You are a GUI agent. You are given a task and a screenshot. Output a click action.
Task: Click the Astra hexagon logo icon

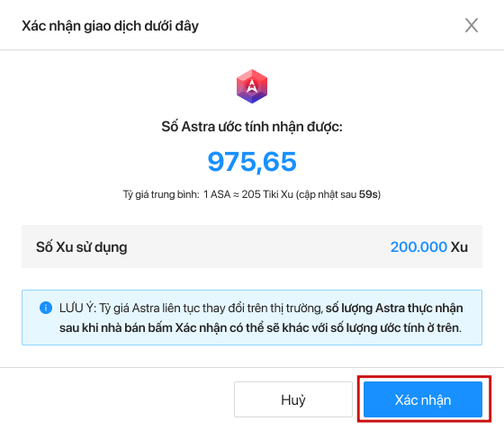click(252, 86)
